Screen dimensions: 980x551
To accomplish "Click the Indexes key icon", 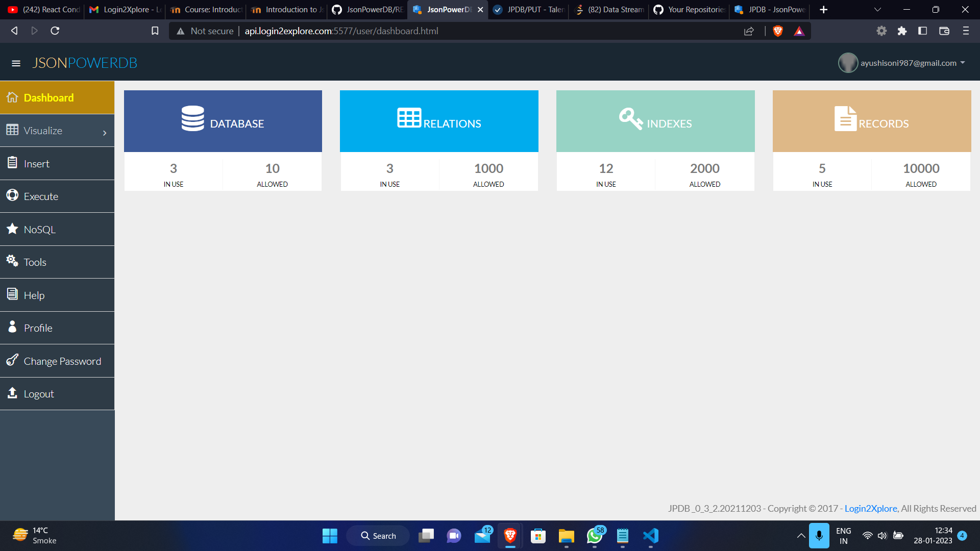I will 630,118.
